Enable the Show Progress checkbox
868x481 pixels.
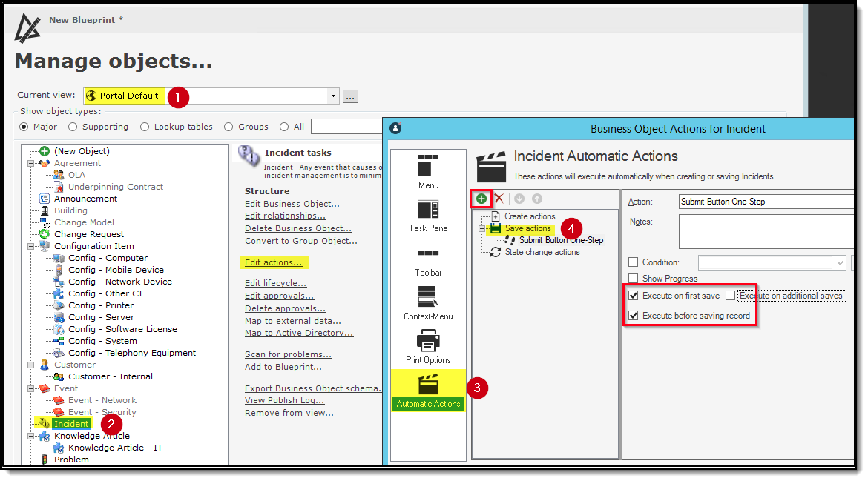634,278
